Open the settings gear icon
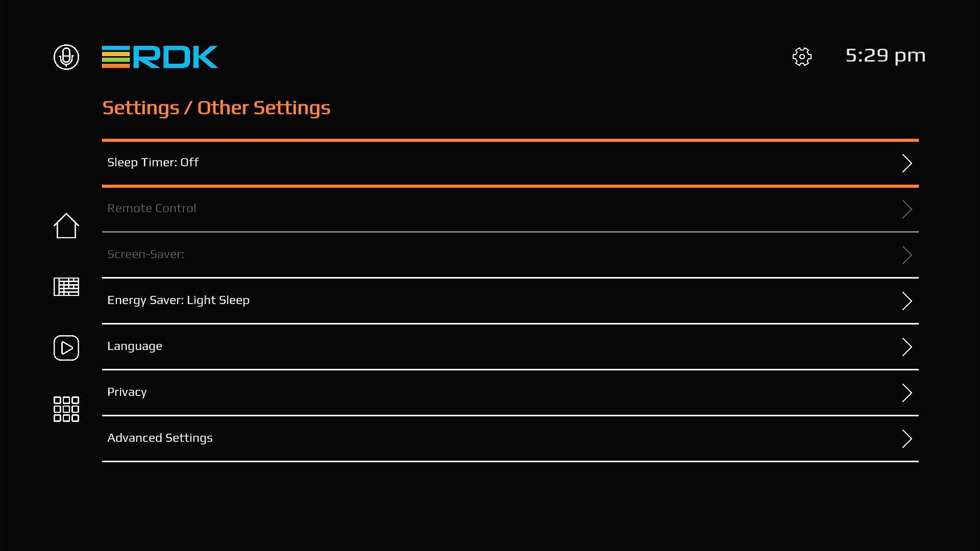980x551 pixels. coord(802,57)
